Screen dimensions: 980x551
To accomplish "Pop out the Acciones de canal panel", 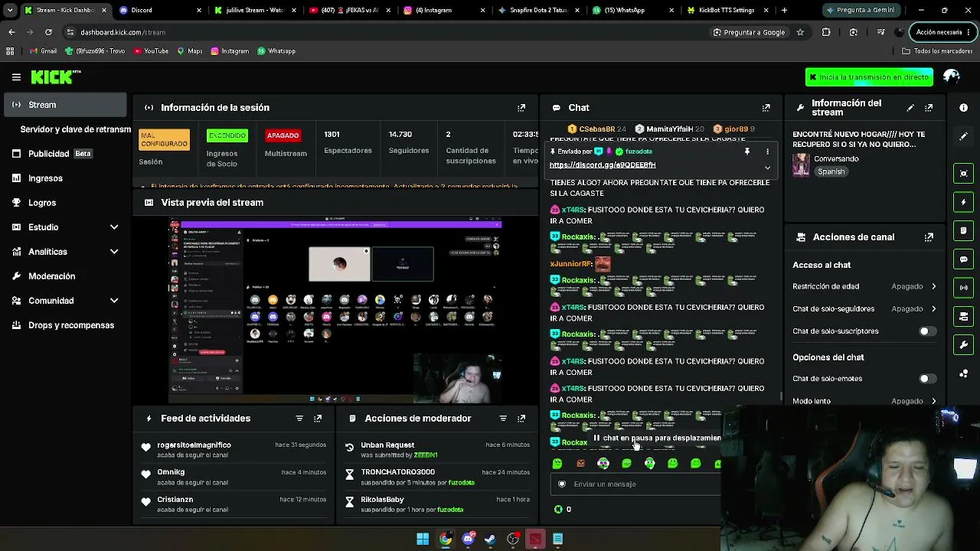I will tap(929, 237).
